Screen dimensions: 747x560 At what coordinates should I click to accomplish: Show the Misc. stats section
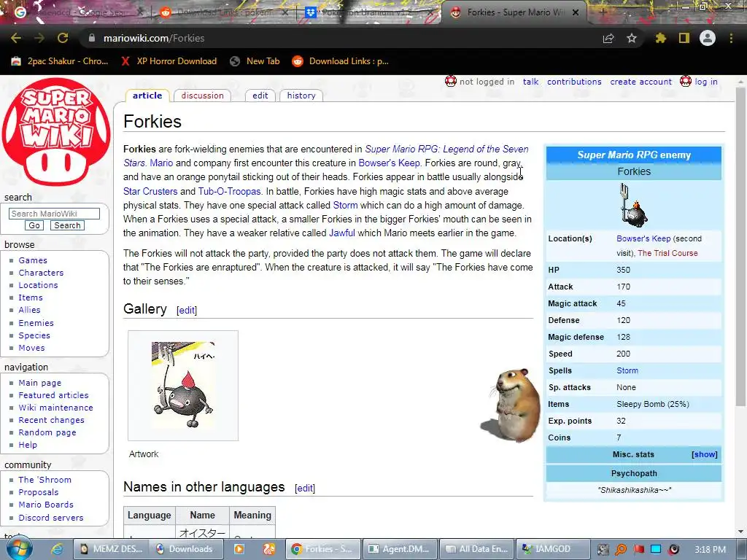pyautogui.click(x=704, y=454)
